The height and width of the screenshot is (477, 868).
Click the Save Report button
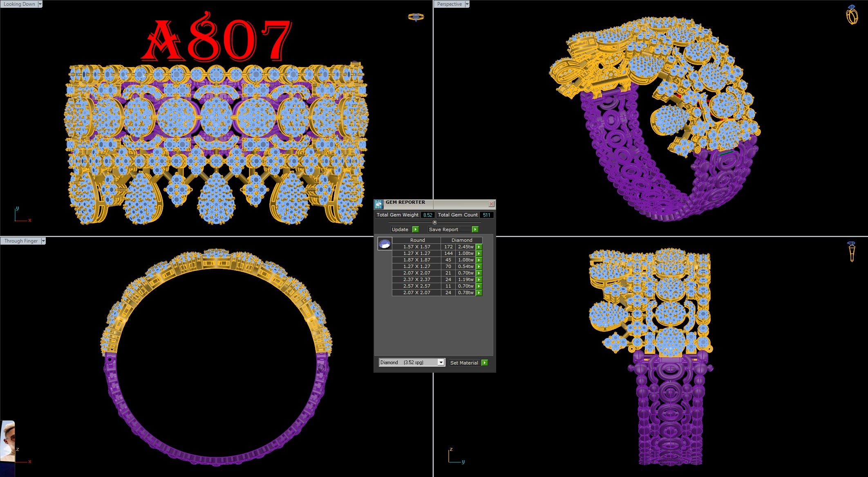click(444, 229)
